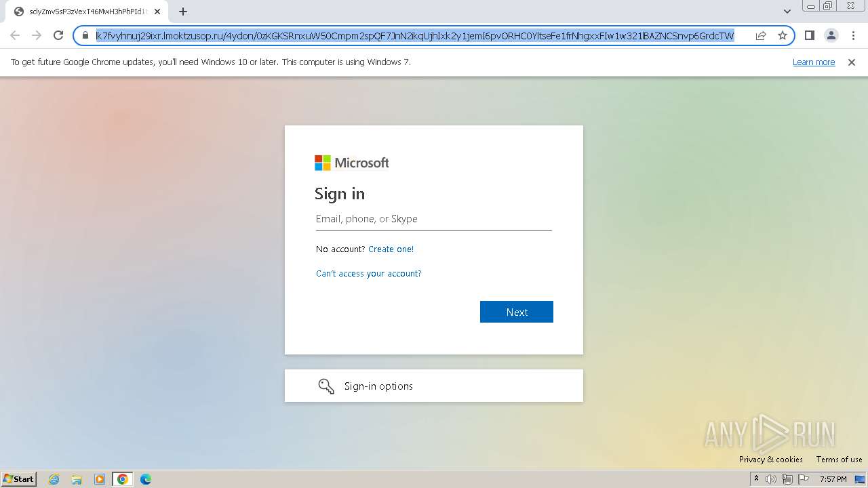Open Chrome profile avatar menu
This screenshot has width=868, height=488.
831,35
